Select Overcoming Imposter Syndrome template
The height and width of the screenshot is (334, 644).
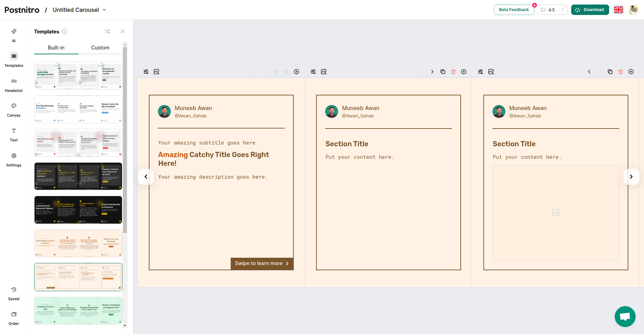pyautogui.click(x=78, y=243)
